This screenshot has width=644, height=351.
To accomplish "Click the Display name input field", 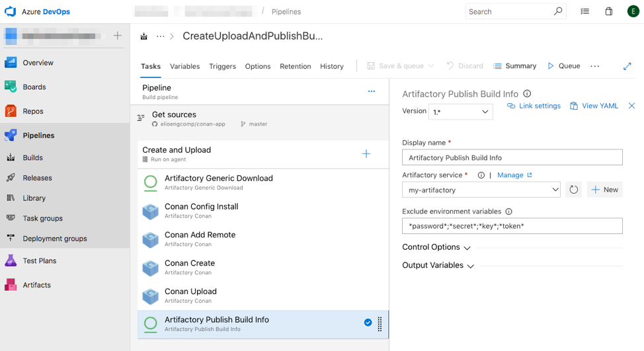I will 512,157.
